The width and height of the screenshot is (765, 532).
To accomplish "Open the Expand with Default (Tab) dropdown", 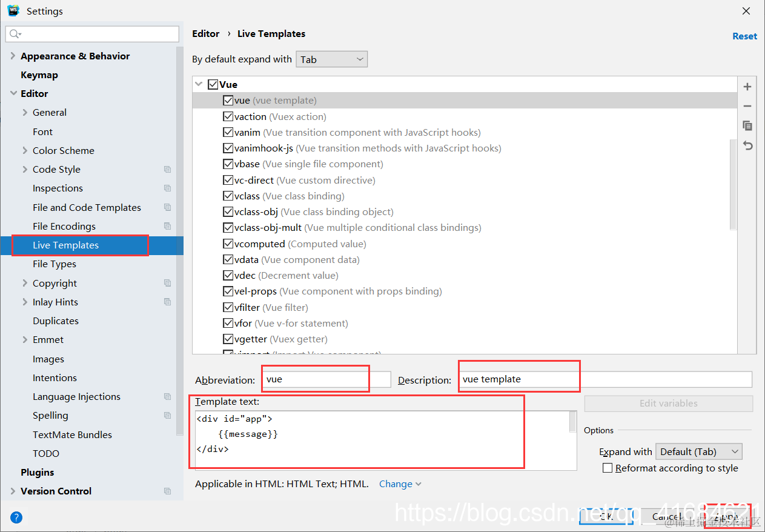I will click(699, 451).
